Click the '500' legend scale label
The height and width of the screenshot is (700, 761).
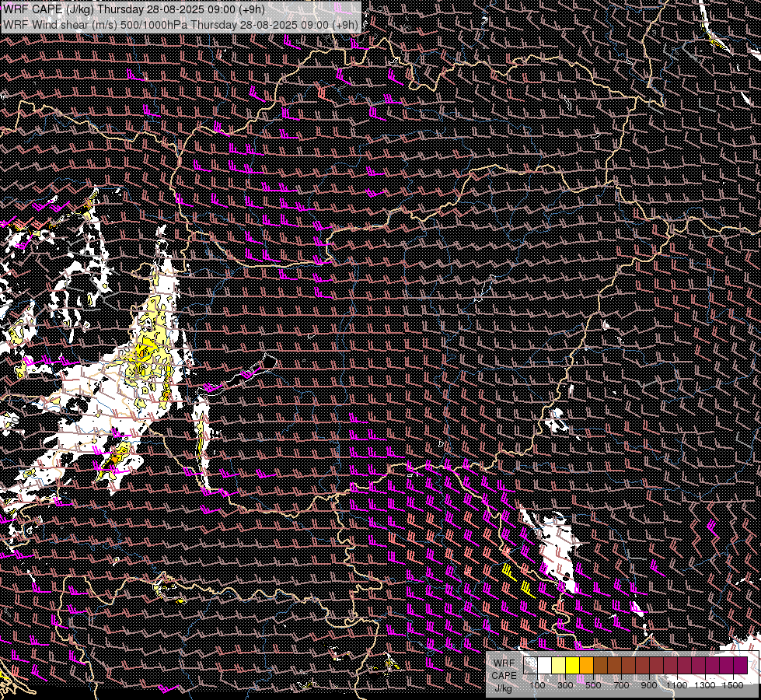tap(593, 685)
